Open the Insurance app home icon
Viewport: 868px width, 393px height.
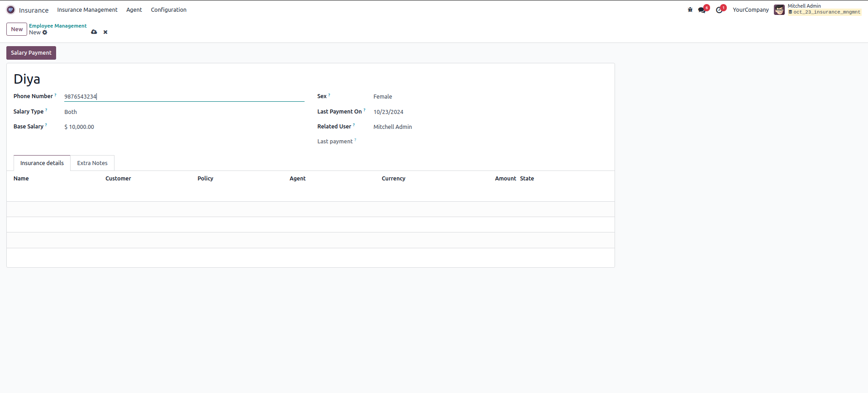[x=10, y=9]
